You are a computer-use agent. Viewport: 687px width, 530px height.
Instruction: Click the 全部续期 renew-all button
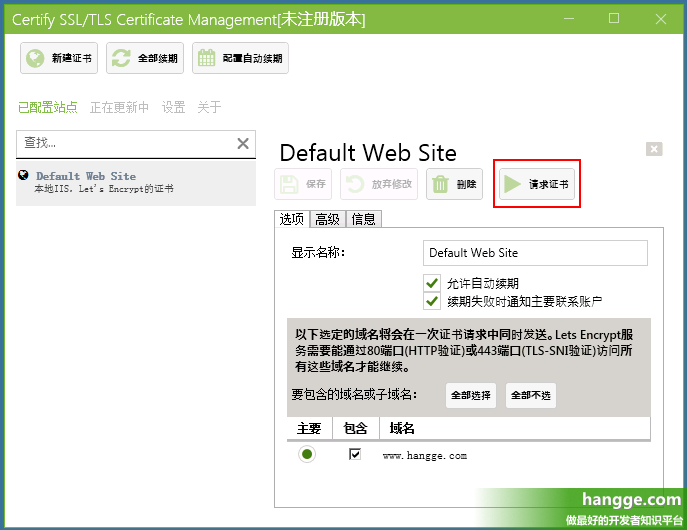(x=145, y=58)
